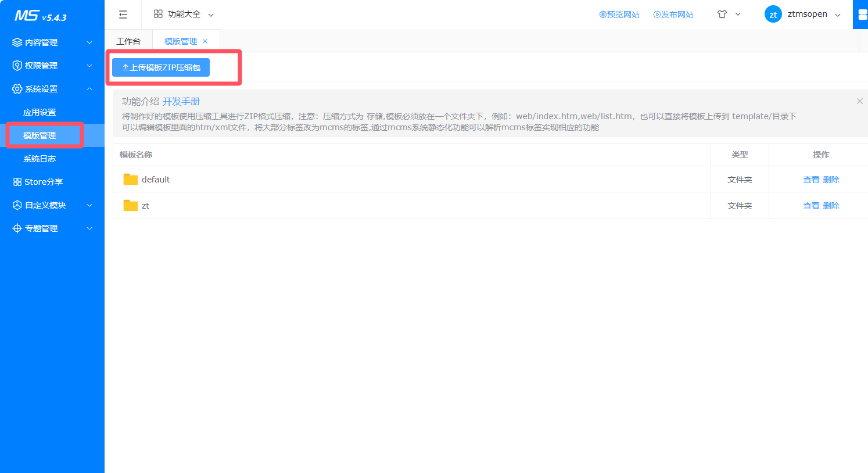Open the 功能大全 dropdown
This screenshot has height=473, width=868.
[184, 15]
